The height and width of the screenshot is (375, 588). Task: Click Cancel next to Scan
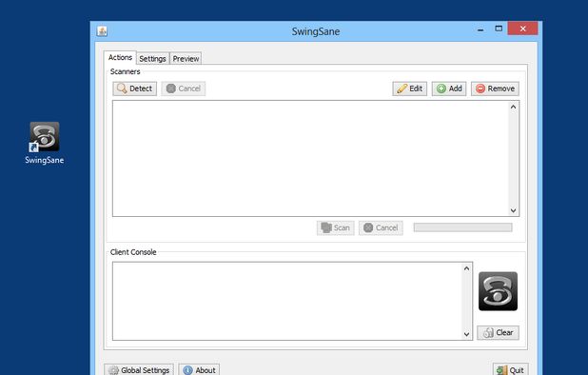tap(381, 227)
